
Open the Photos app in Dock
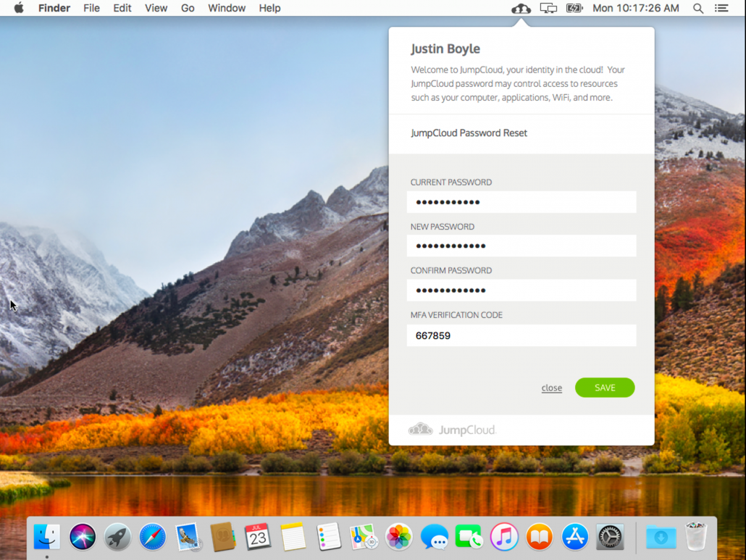[x=398, y=537]
